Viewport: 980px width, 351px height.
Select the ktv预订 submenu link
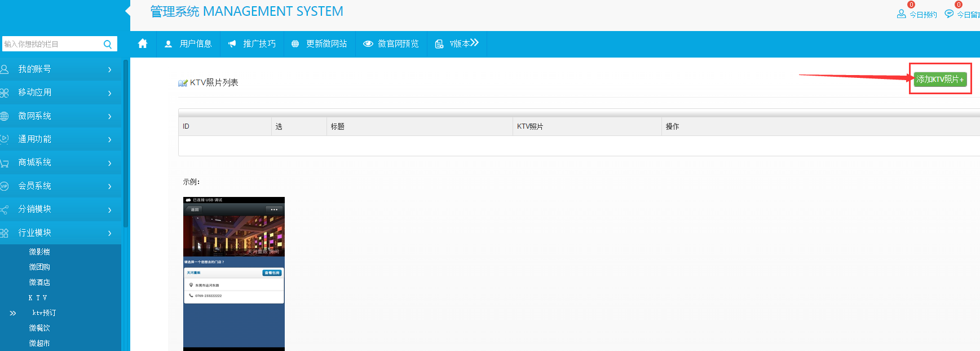[x=44, y=313]
